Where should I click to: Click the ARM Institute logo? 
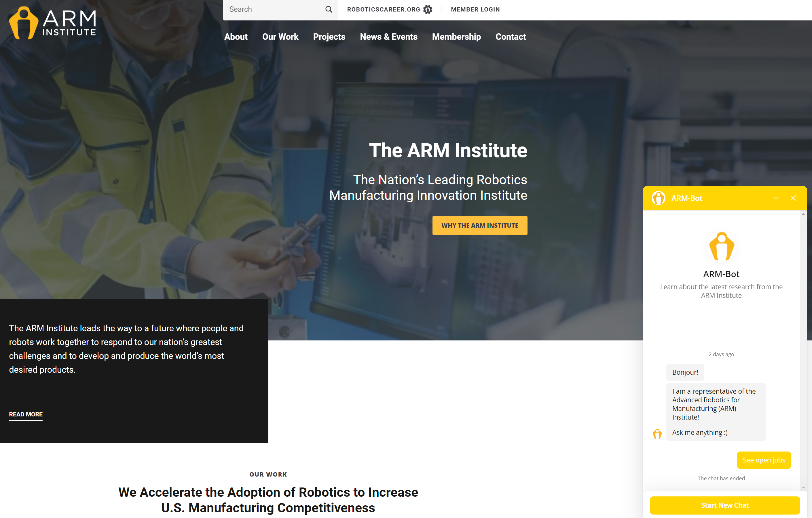[53, 23]
